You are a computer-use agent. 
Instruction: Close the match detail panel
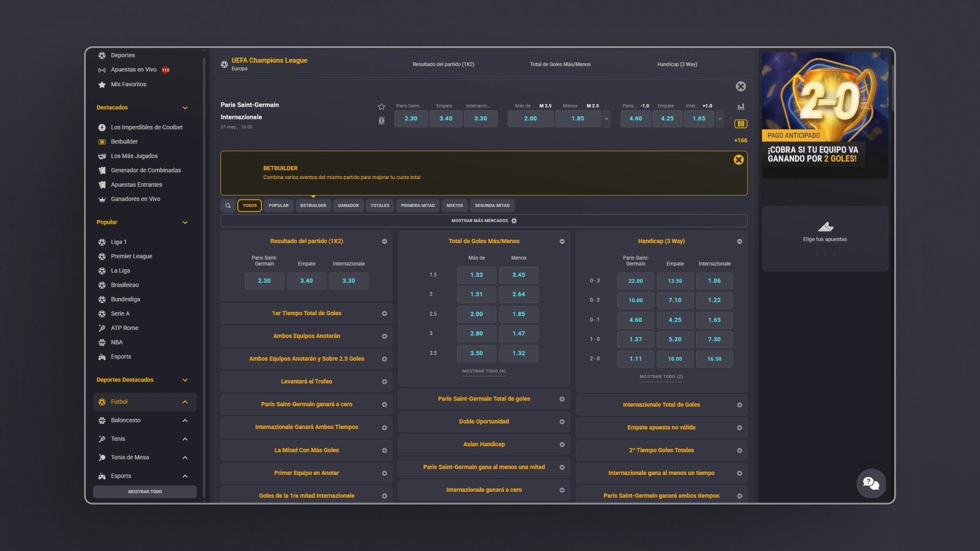[741, 87]
